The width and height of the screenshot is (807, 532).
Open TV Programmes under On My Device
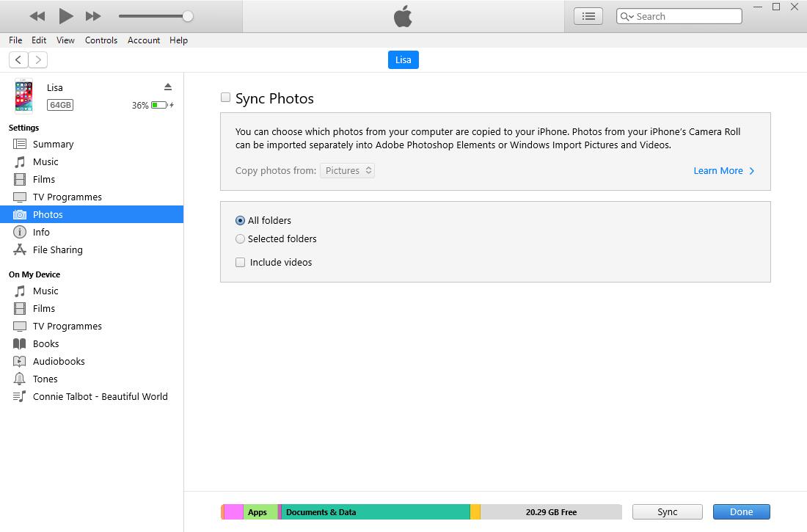[92, 326]
